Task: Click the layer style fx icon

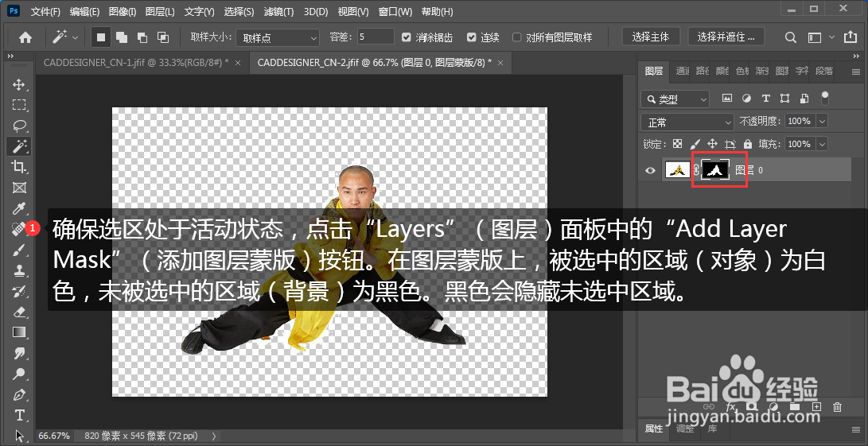Action: [x=730, y=407]
